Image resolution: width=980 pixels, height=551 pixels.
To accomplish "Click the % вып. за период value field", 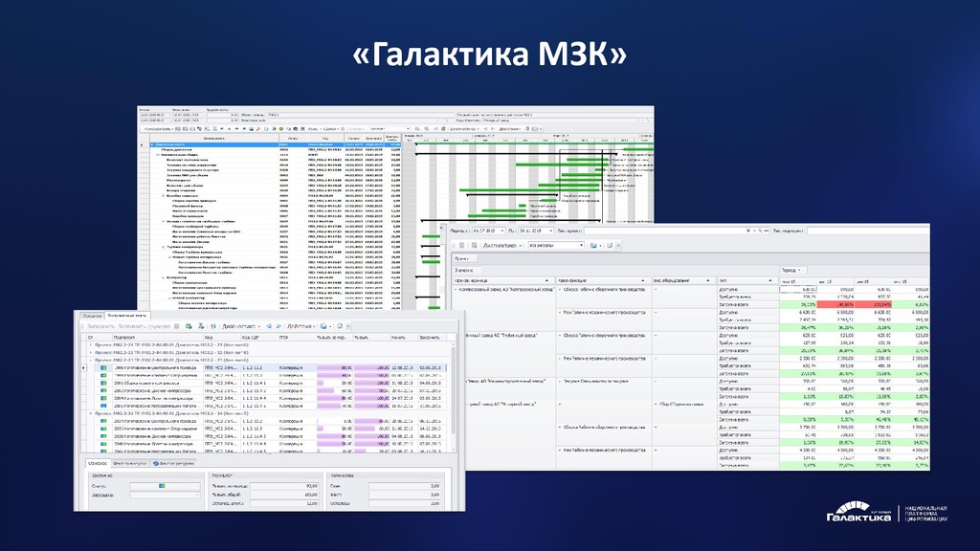I will (x=284, y=485).
